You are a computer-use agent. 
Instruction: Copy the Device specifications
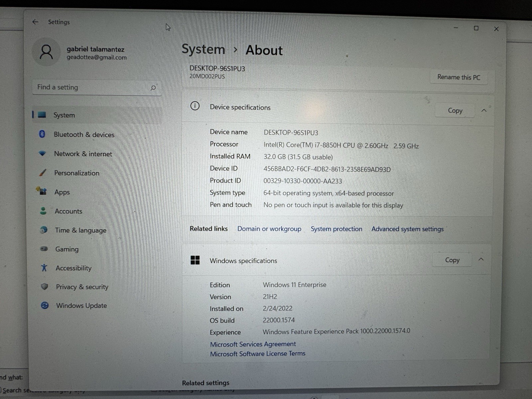[x=455, y=110]
